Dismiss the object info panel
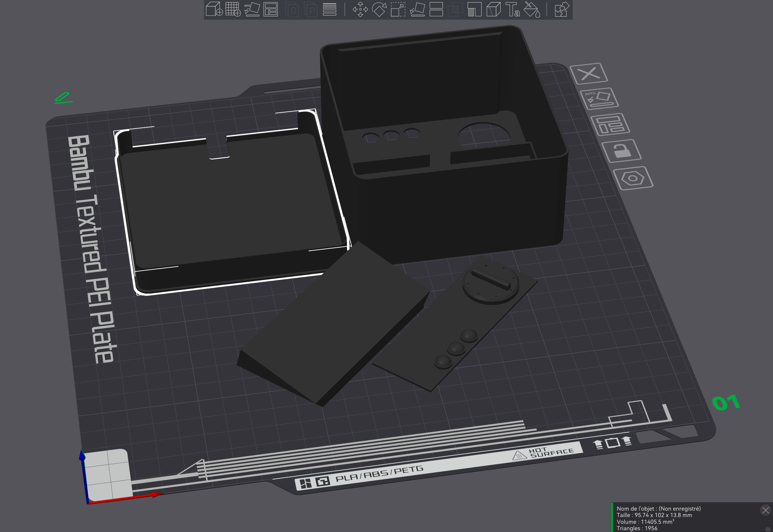This screenshot has height=532, width=773. (765, 509)
